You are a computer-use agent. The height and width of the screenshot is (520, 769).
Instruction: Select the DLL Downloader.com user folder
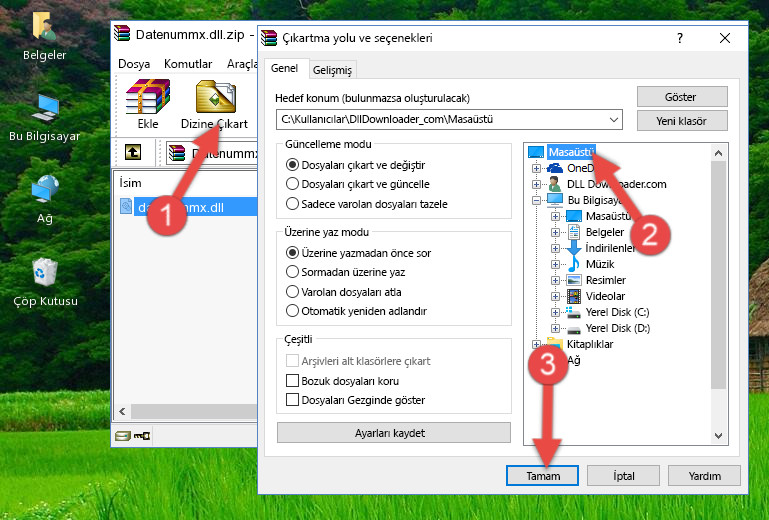click(x=616, y=184)
